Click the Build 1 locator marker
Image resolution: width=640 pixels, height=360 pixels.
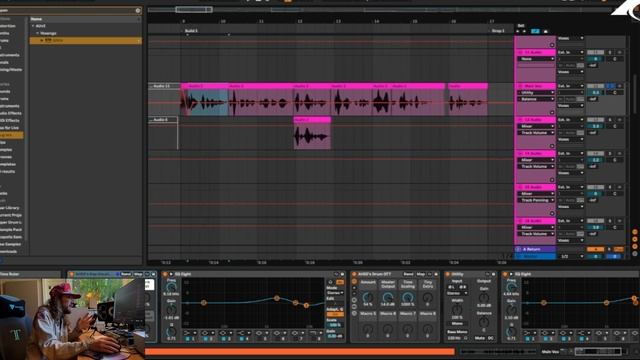tap(191, 31)
